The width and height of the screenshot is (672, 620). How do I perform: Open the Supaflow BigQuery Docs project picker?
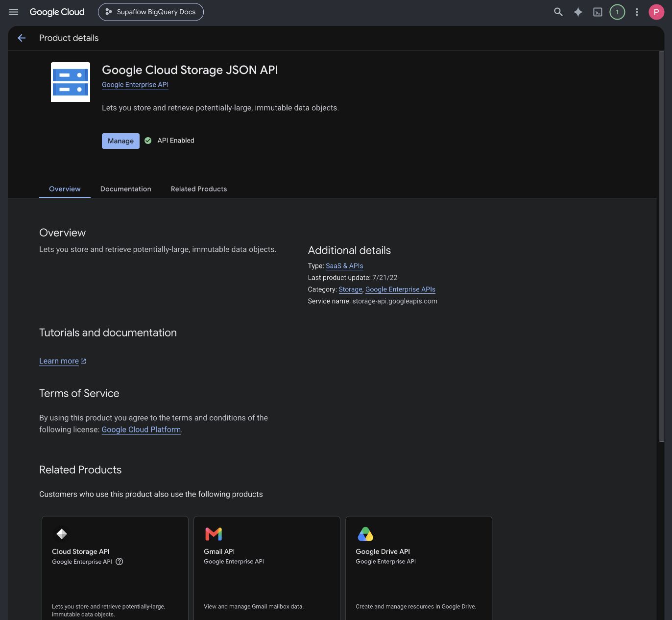(x=151, y=12)
